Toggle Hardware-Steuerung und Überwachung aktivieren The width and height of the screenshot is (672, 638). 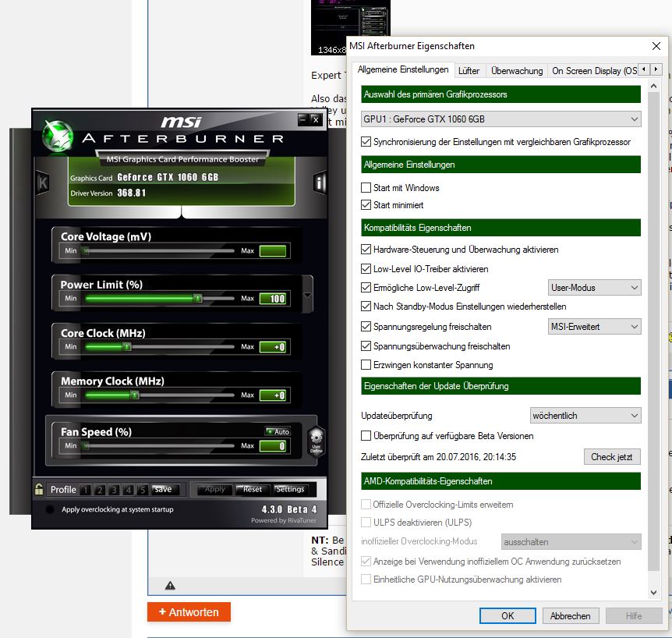tap(366, 249)
